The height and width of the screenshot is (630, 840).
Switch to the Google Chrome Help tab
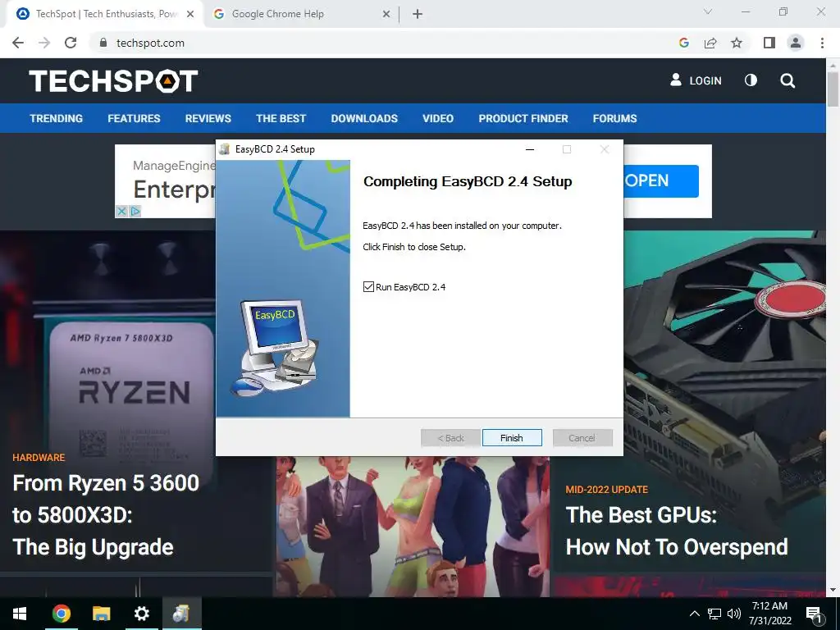(x=302, y=14)
